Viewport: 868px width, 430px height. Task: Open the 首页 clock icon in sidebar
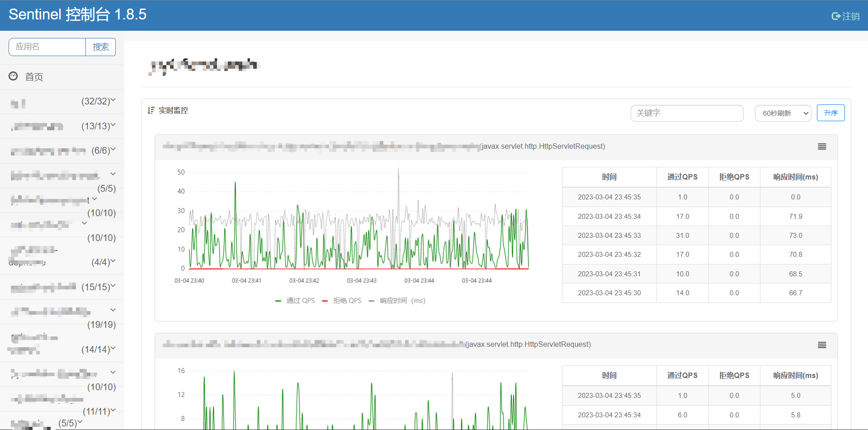[13, 76]
